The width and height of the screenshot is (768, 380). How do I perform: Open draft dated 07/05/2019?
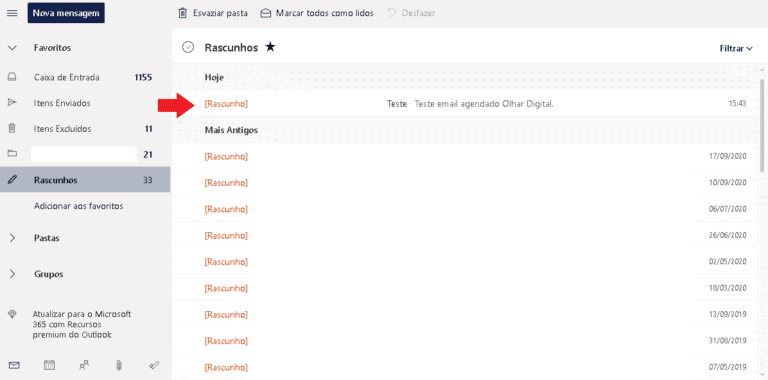tap(465, 367)
